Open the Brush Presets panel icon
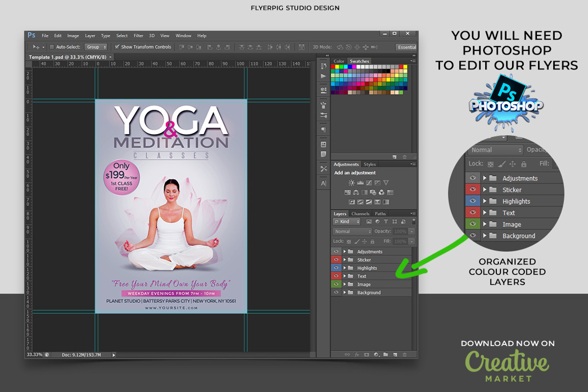 [x=323, y=115]
